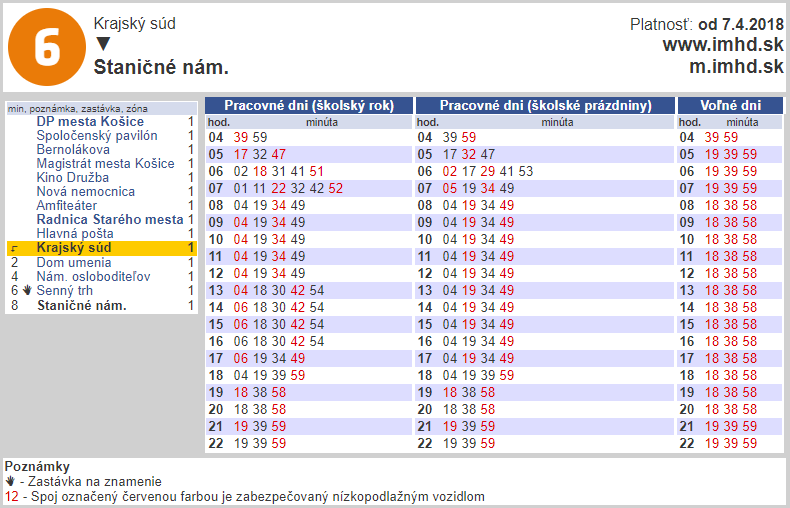The width and height of the screenshot is (790, 508).
Task: Select the Magistrát mesta Košice stop
Action: click(x=105, y=164)
